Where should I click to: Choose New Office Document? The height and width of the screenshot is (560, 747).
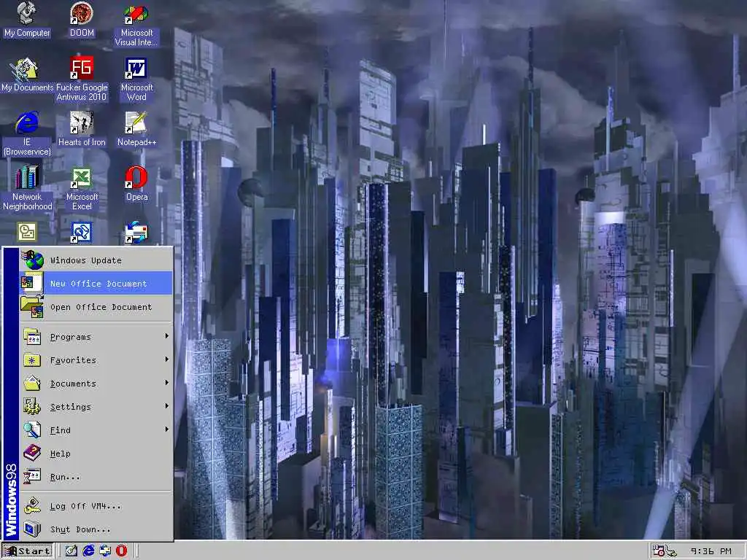tap(96, 284)
